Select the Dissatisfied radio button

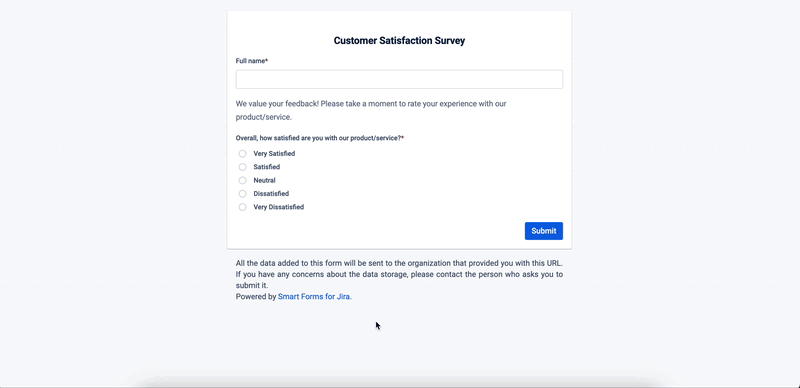click(x=242, y=193)
